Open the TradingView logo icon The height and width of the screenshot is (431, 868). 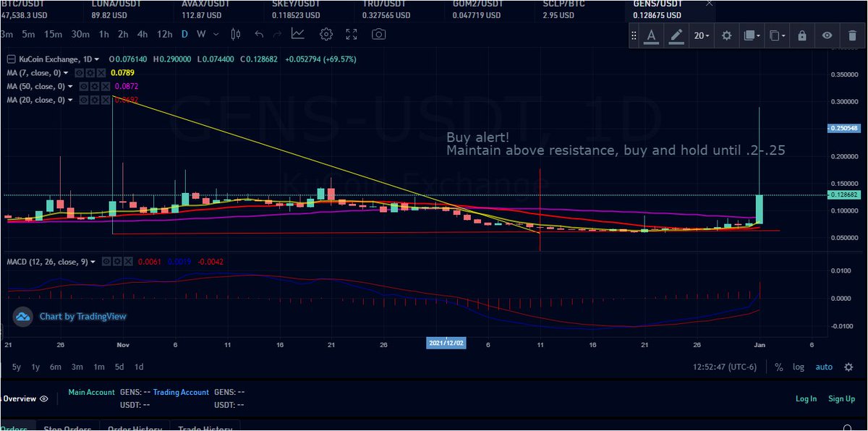(23, 316)
